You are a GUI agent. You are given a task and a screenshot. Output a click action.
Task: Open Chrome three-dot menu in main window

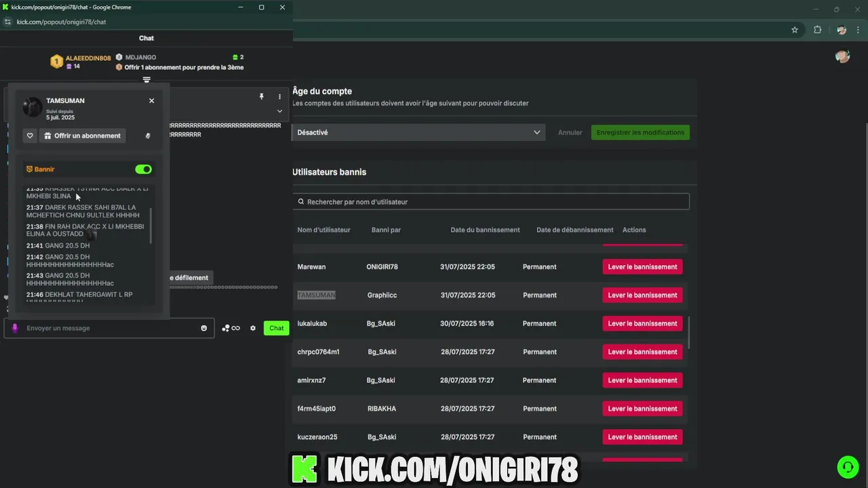pyautogui.click(x=859, y=30)
